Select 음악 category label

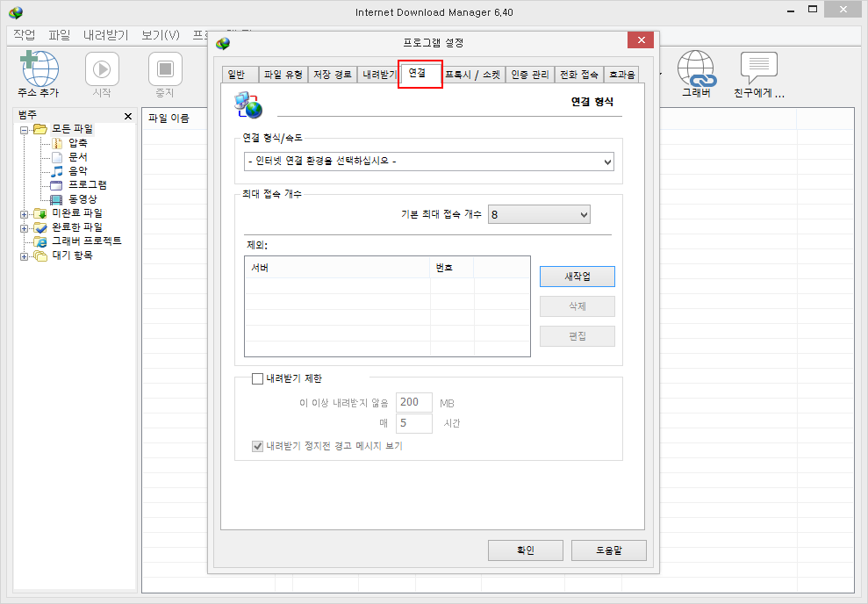point(78,171)
